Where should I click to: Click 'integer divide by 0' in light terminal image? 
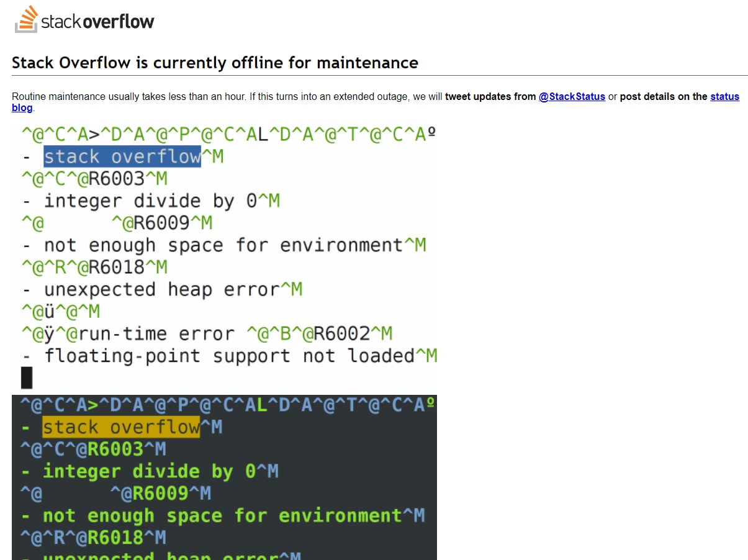tap(150, 201)
